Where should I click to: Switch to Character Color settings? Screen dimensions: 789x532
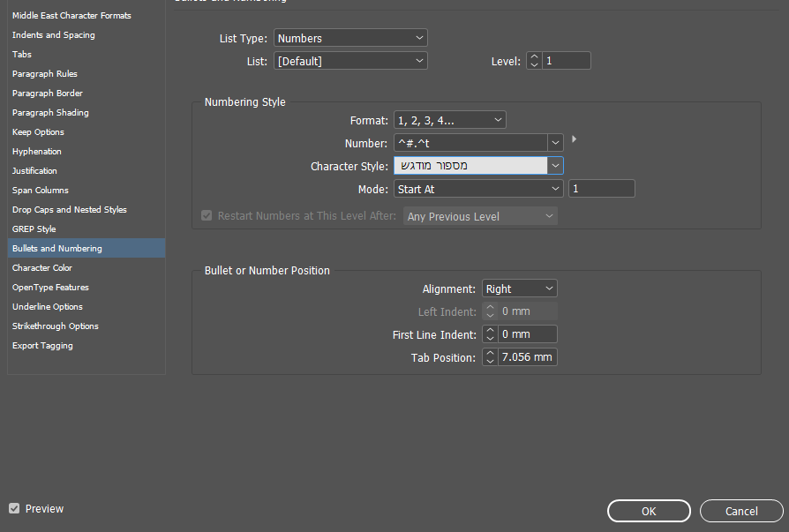(42, 268)
